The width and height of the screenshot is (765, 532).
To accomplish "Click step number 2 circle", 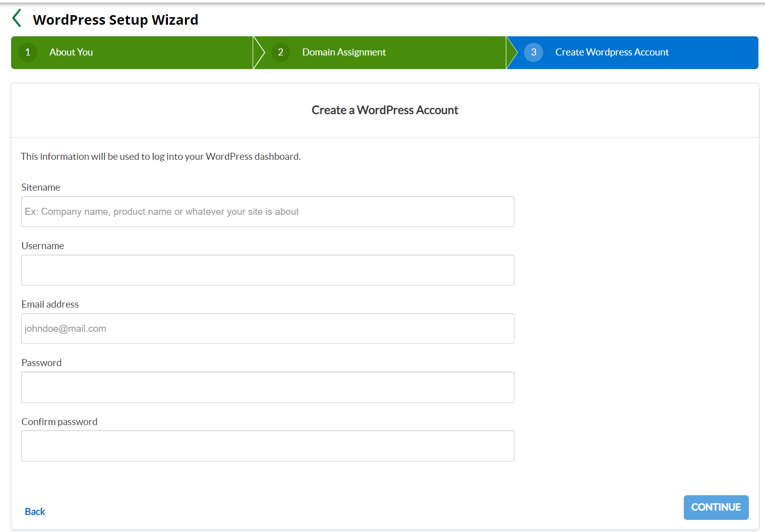I will tap(280, 52).
